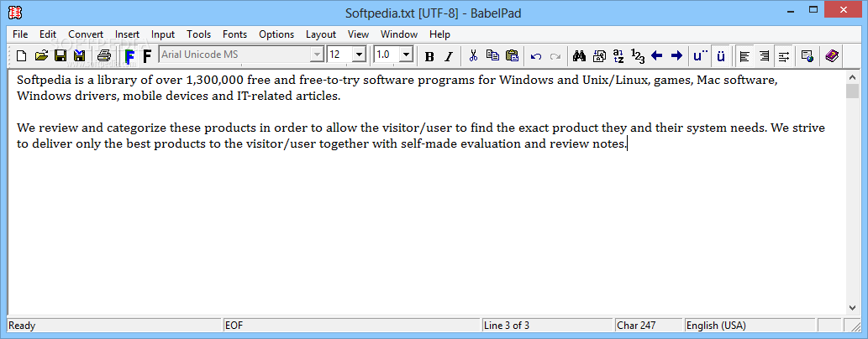Image resolution: width=868 pixels, height=339 pixels.
Task: Open the Help menu
Action: pyautogui.click(x=439, y=34)
